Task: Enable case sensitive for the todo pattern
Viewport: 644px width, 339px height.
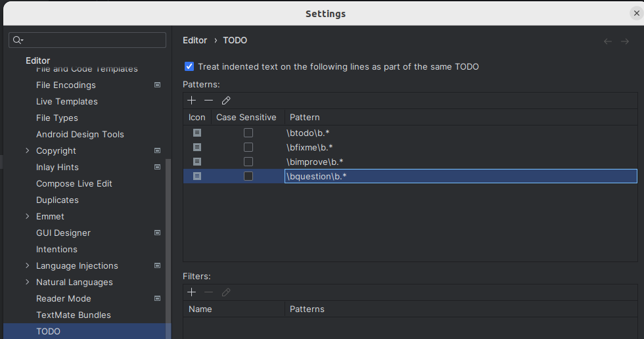Action: (x=248, y=133)
